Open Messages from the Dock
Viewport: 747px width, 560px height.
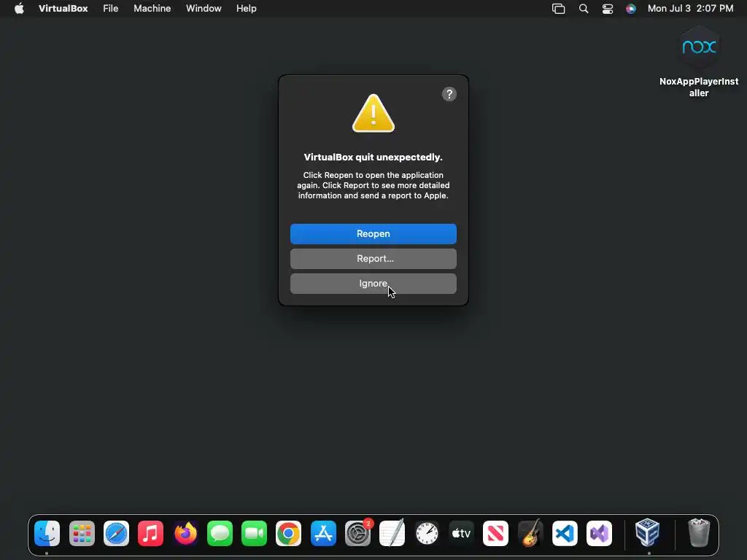[x=220, y=533]
